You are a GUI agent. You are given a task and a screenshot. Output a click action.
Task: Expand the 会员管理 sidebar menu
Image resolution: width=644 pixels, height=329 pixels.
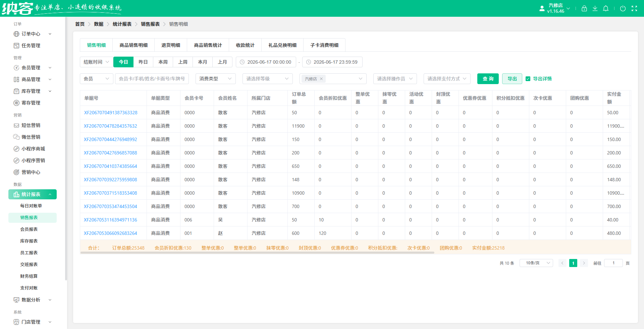coord(33,68)
